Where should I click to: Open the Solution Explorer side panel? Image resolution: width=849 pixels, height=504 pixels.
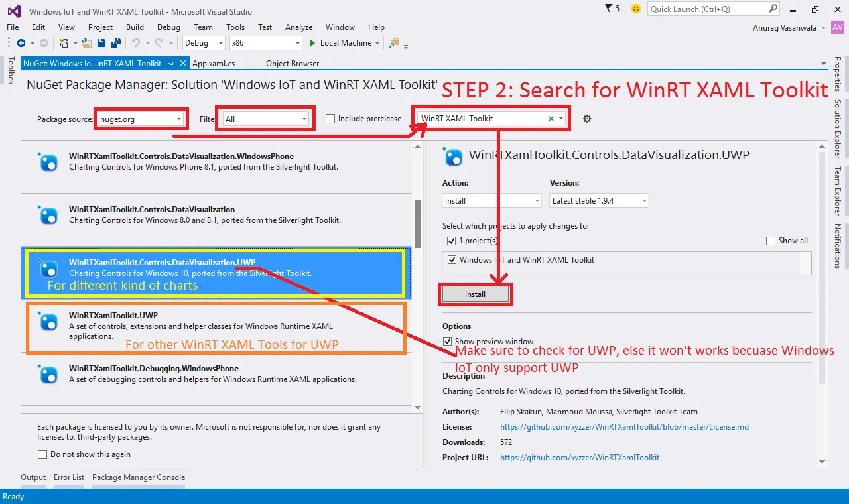click(x=838, y=129)
